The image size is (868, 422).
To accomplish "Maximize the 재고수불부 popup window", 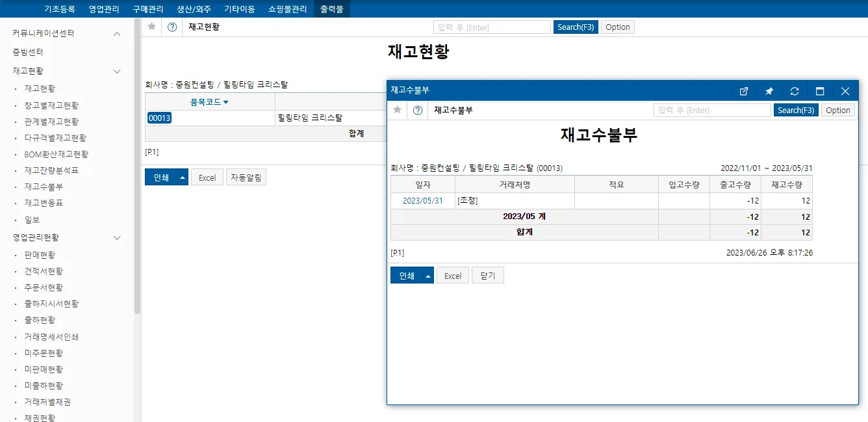I will click(x=820, y=92).
